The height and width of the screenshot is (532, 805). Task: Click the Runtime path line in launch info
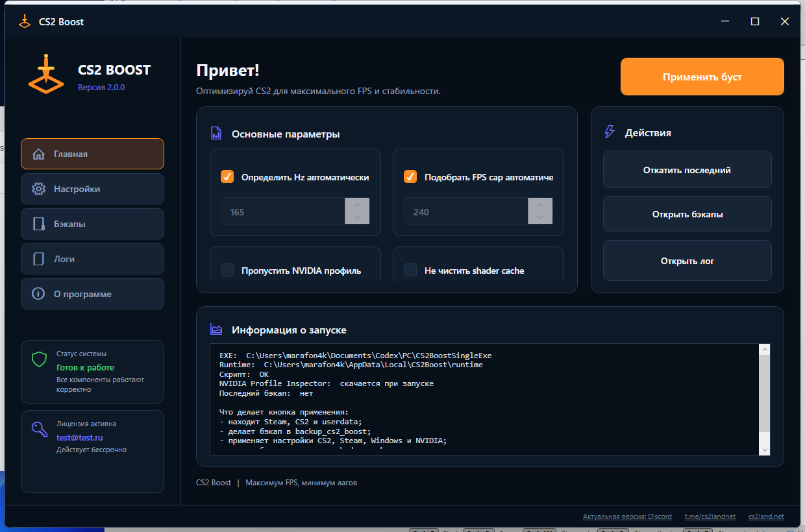point(351,365)
